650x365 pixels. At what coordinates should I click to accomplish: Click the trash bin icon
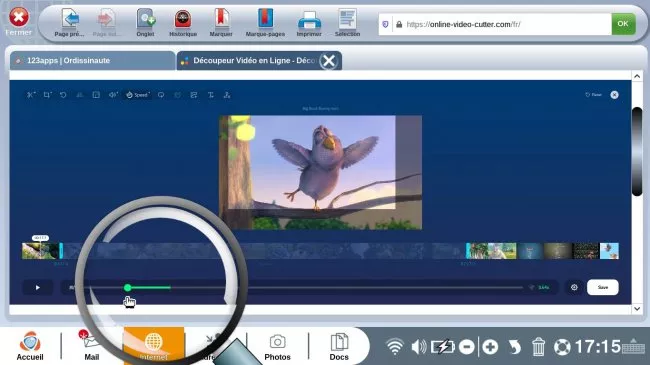[538, 347]
